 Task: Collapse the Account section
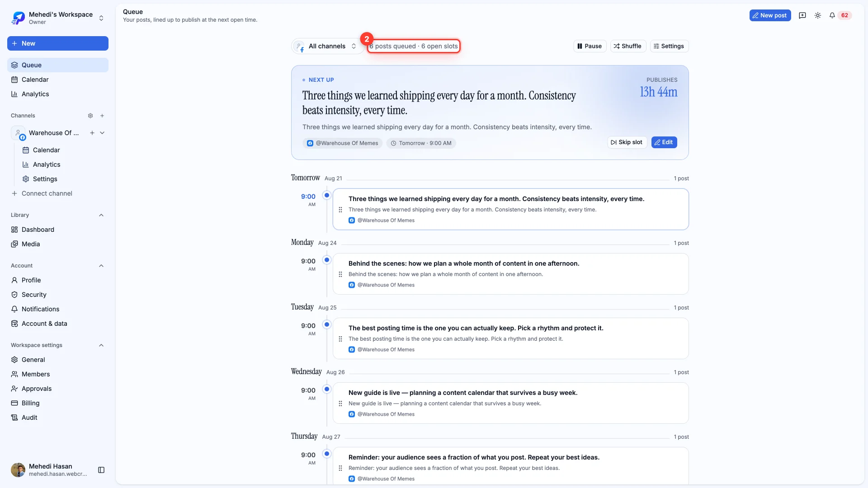(101, 266)
